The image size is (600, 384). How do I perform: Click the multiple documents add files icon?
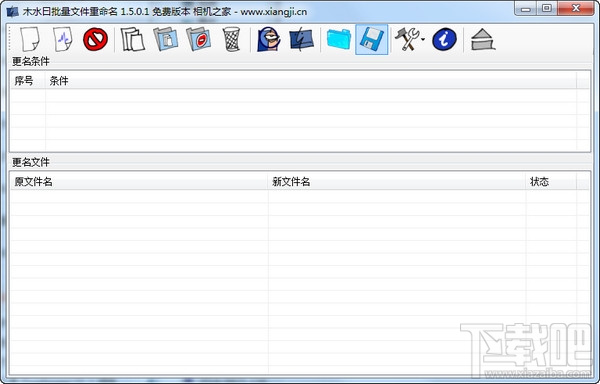click(x=132, y=39)
